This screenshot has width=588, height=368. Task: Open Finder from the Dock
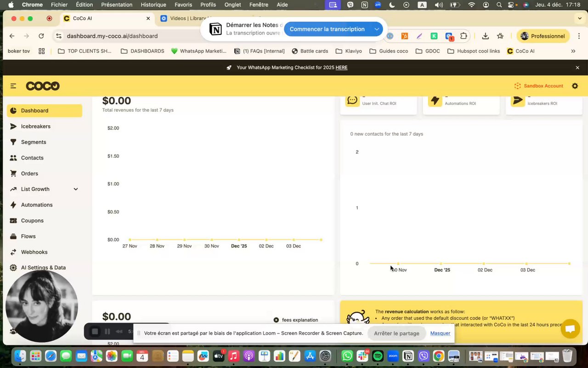coord(20,356)
